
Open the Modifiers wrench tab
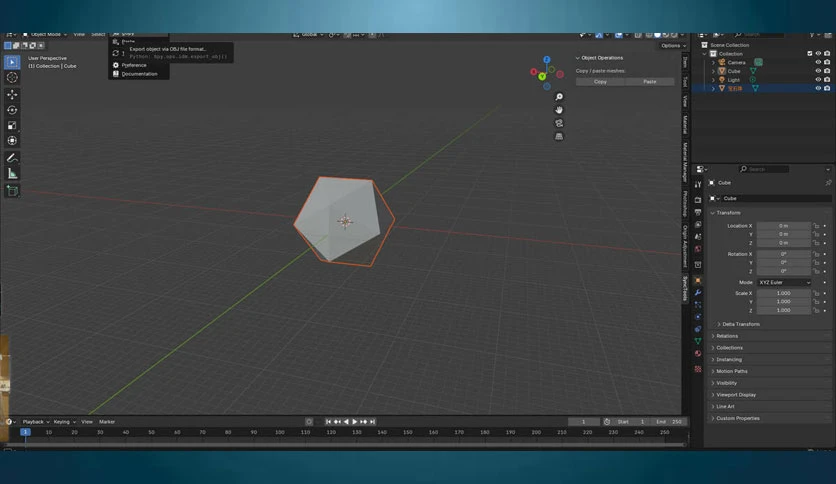(x=698, y=293)
